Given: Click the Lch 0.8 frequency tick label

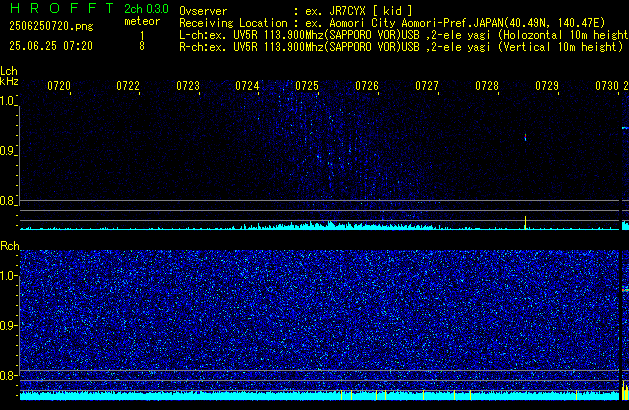Looking at the screenshot, I should (8, 201).
